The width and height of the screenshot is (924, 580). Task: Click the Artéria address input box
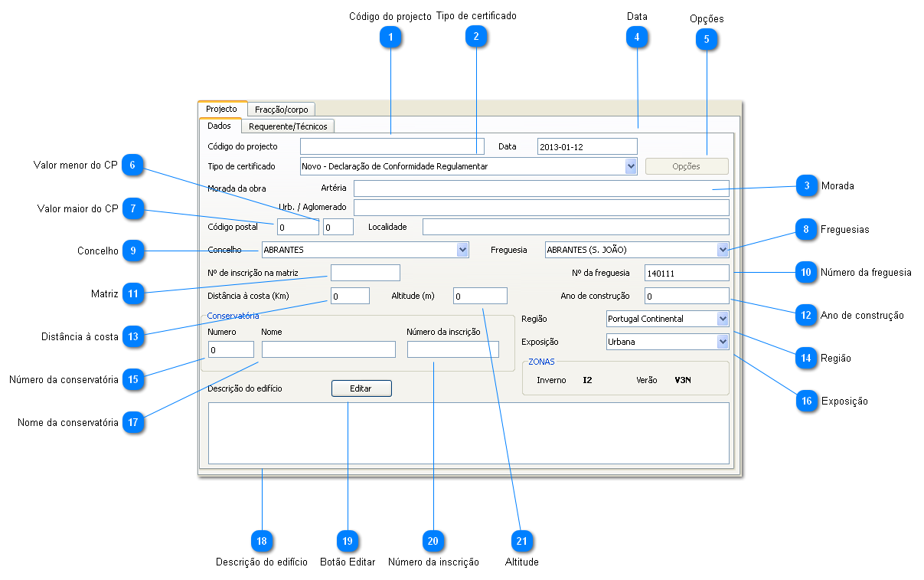tap(540, 188)
